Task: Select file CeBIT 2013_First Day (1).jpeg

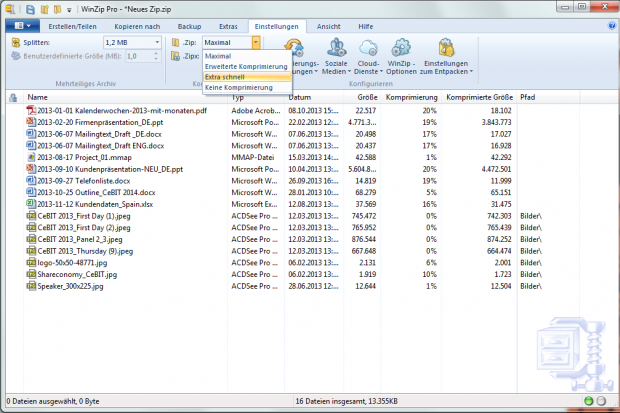Action: point(84,216)
